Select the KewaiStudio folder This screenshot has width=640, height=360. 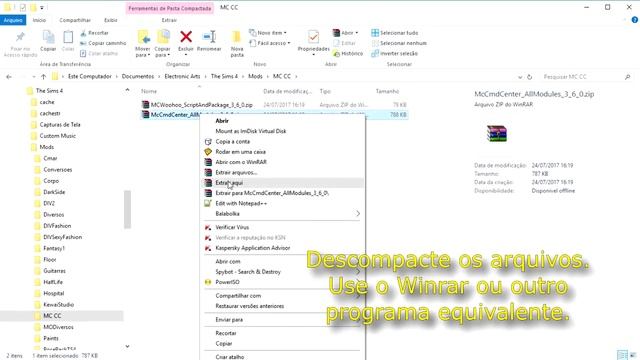58,304
